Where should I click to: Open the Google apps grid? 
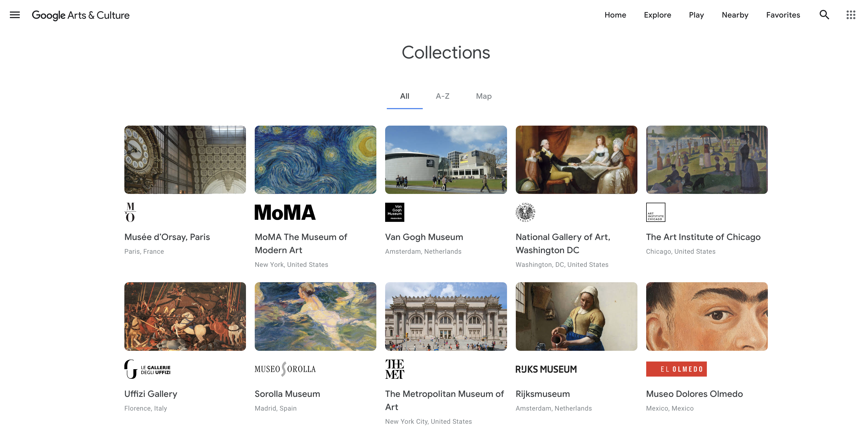851,15
